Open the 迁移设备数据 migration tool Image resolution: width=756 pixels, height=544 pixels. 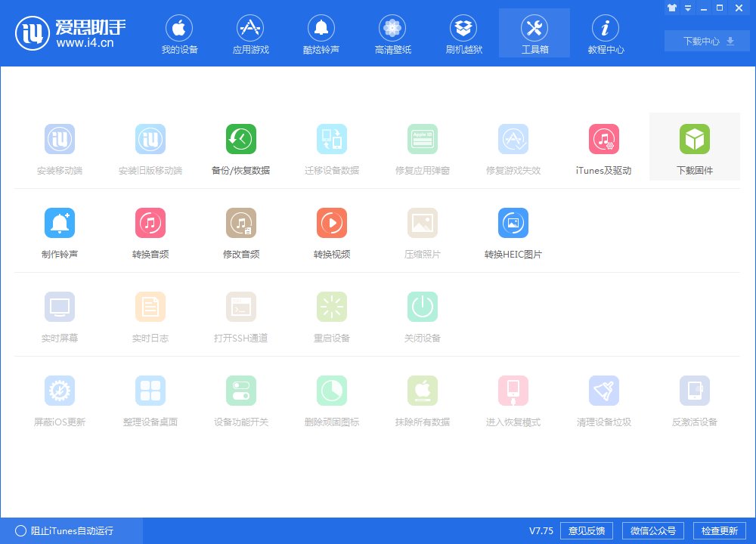(331, 147)
